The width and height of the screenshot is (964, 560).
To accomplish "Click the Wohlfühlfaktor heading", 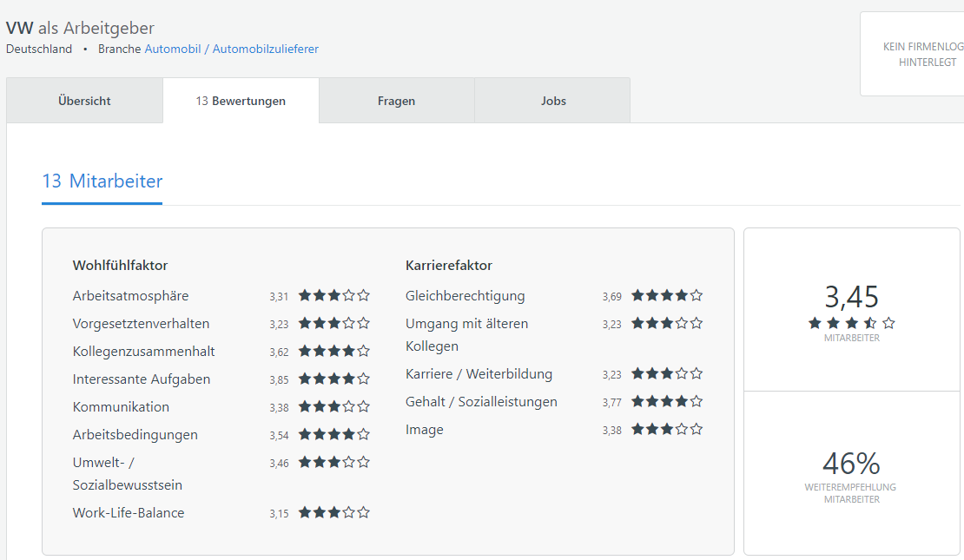I will click(121, 266).
